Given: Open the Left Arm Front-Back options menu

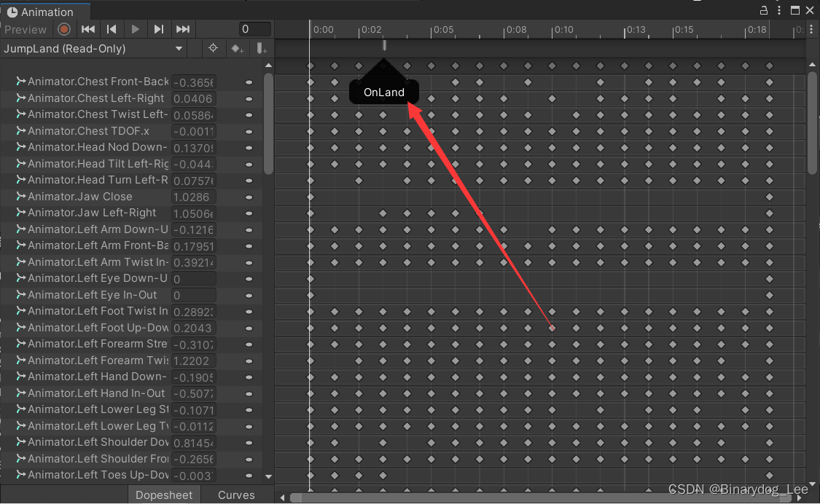Looking at the screenshot, I should pyautogui.click(x=249, y=246).
